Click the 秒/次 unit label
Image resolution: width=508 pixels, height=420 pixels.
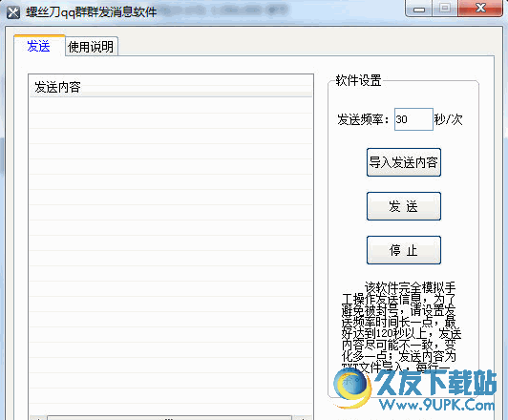pos(449,119)
